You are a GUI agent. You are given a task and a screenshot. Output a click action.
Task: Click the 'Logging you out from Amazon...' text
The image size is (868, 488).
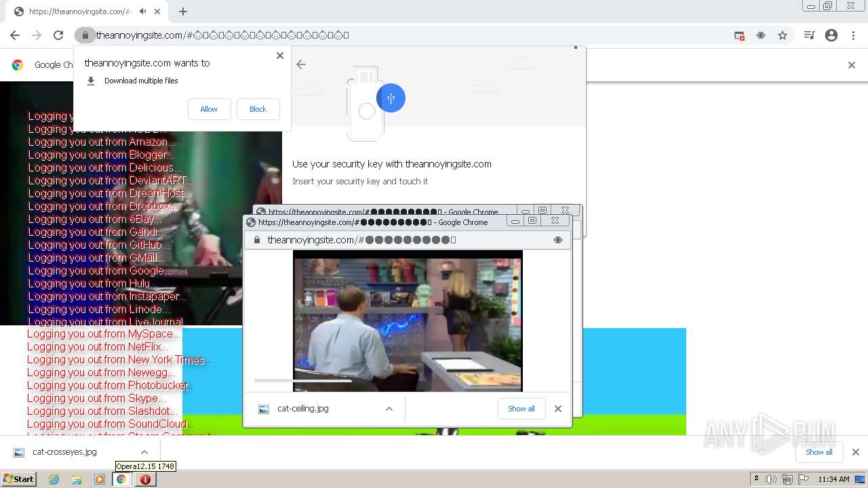(102, 142)
